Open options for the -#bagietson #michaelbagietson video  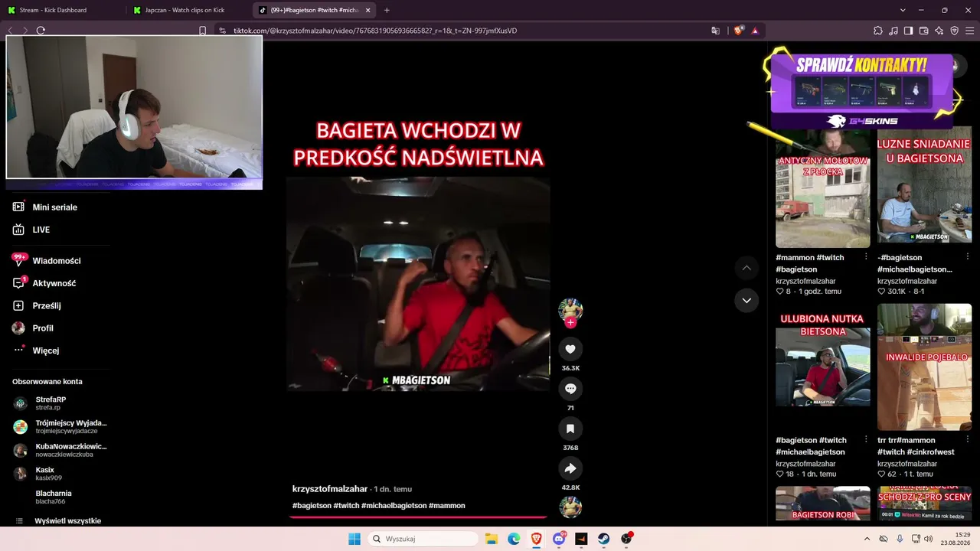click(x=967, y=257)
